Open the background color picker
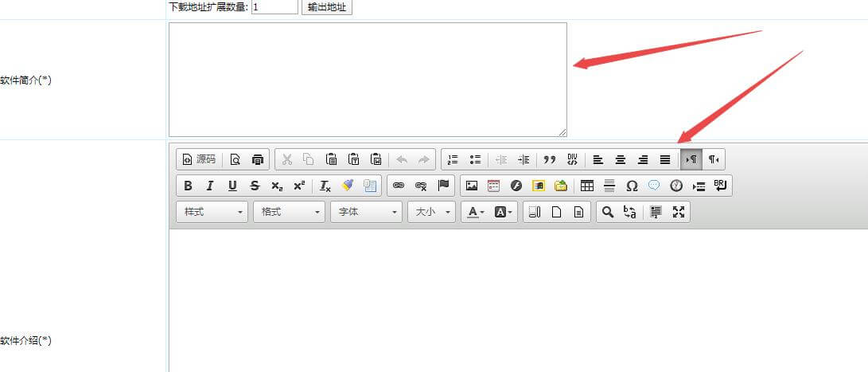The width and height of the screenshot is (868, 372). pos(503,212)
